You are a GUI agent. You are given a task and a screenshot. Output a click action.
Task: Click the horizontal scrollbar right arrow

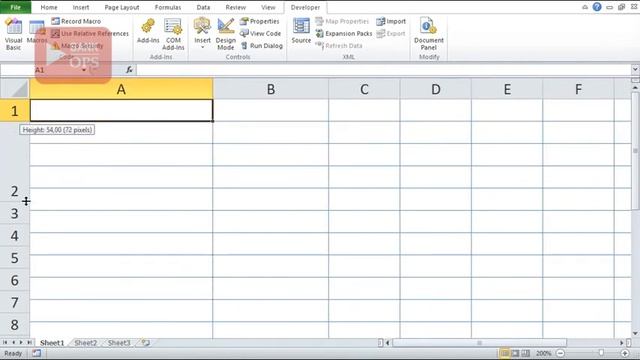[x=622, y=343]
